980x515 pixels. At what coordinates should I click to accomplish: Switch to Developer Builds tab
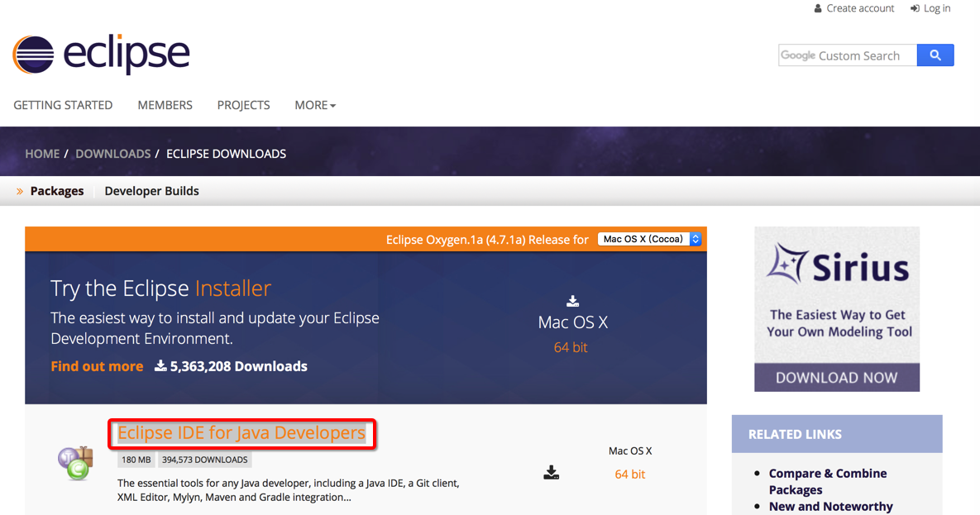click(x=152, y=191)
